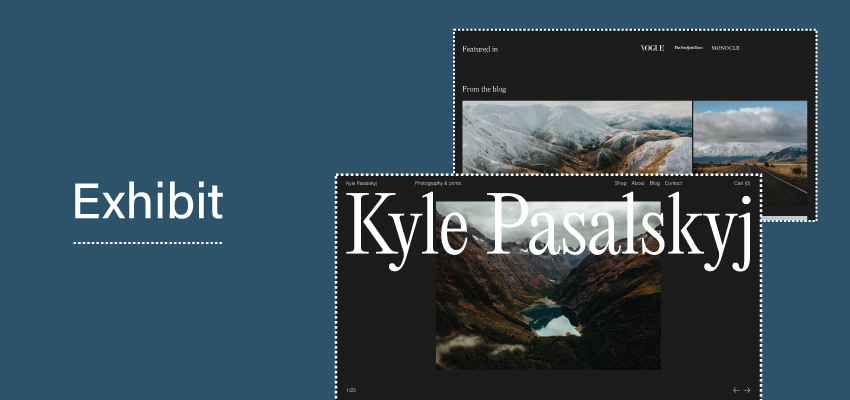This screenshot has width=850, height=400.
Task: Click the next slide right arrow
Action: (747, 390)
